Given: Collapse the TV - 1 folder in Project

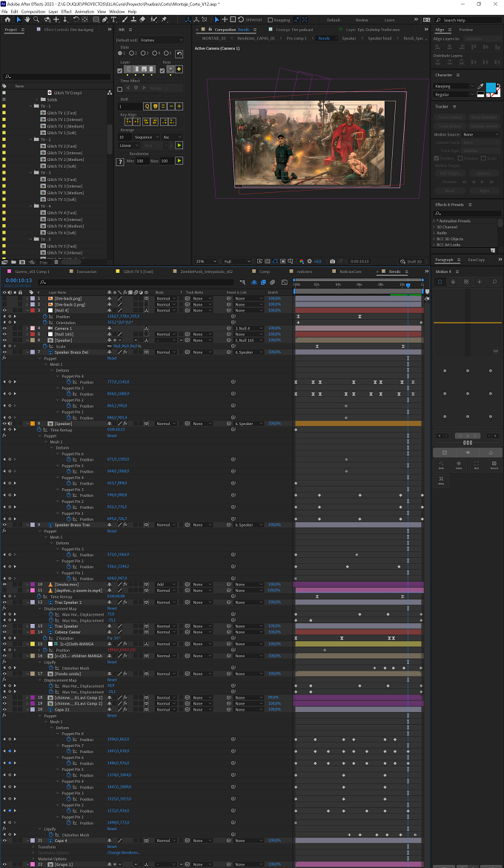Looking at the screenshot, I should tap(29, 106).
